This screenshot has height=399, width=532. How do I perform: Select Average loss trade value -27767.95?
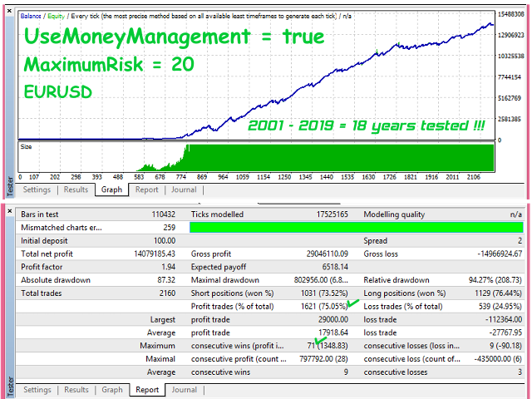point(505,332)
